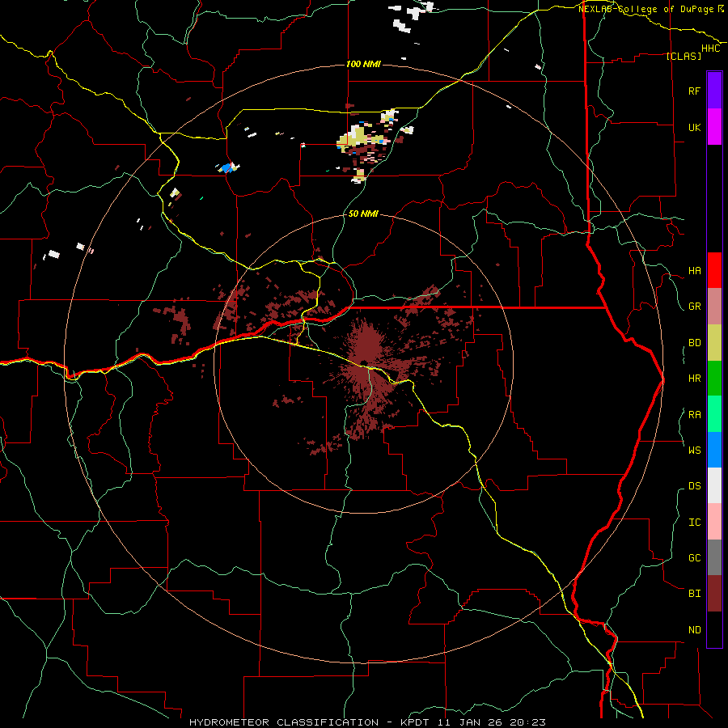Viewport: 728px width, 728px height.
Task: Click the UK magenta legend swatch
Action: point(714,127)
